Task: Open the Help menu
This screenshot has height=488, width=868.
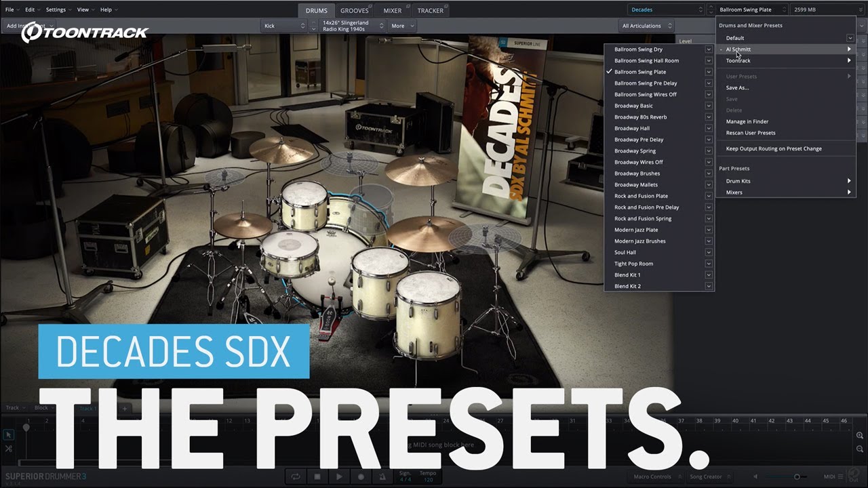Action: pos(108,9)
